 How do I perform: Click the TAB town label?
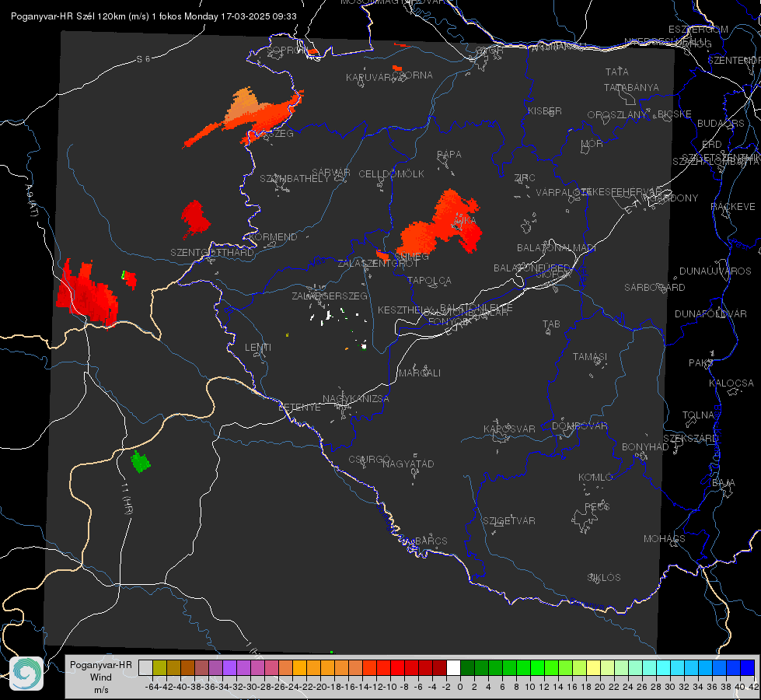[551, 324]
